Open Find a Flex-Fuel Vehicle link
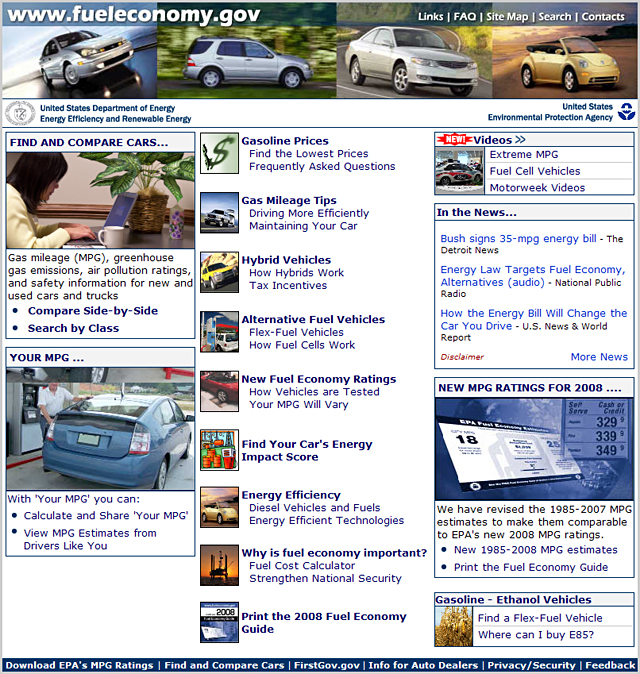 pyautogui.click(x=540, y=618)
